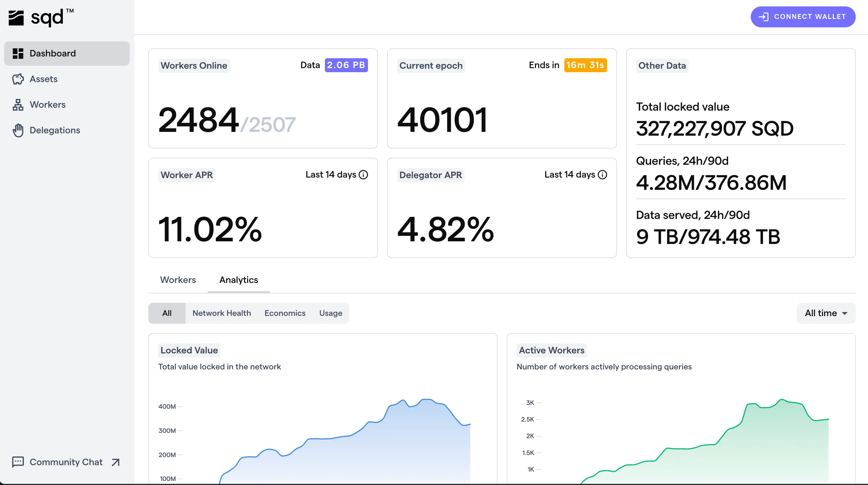The width and height of the screenshot is (868, 485).
Task: Click the Delegations hand icon
Action: tap(18, 130)
